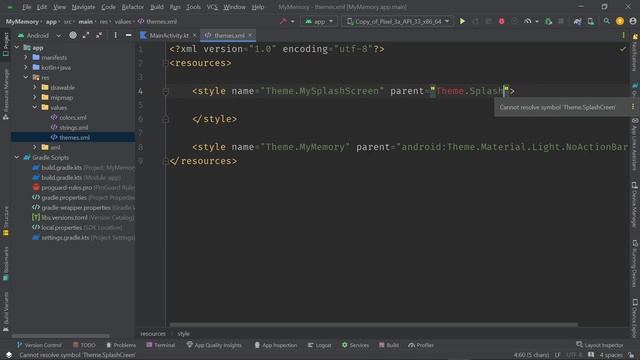The height and width of the screenshot is (360, 640).
Task: Collapse the res folder
Action: pyautogui.click(x=26, y=77)
